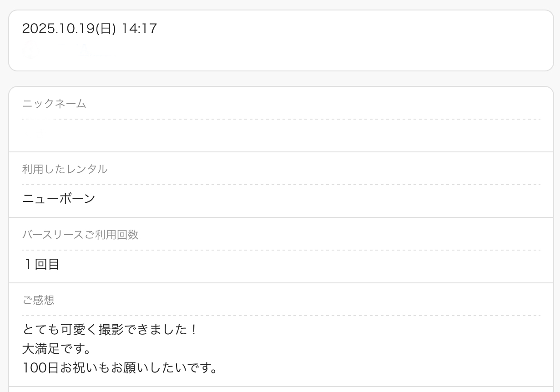This screenshot has height=392, width=560.
Task: Select the ニックネーム field label
Action: [54, 104]
